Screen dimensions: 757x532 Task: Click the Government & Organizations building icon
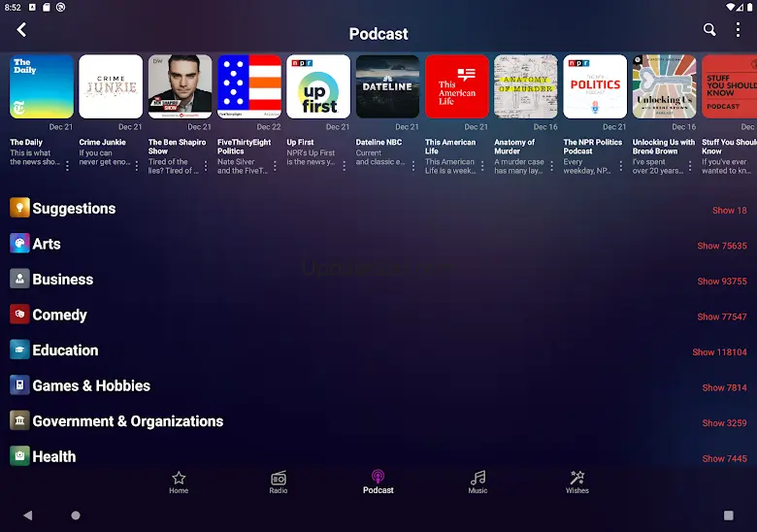coord(19,420)
